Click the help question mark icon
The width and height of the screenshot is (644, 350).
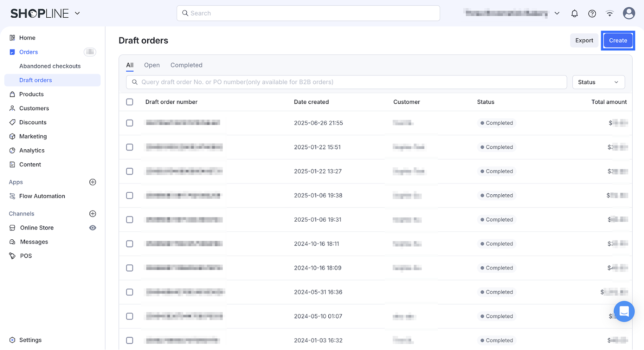point(592,13)
